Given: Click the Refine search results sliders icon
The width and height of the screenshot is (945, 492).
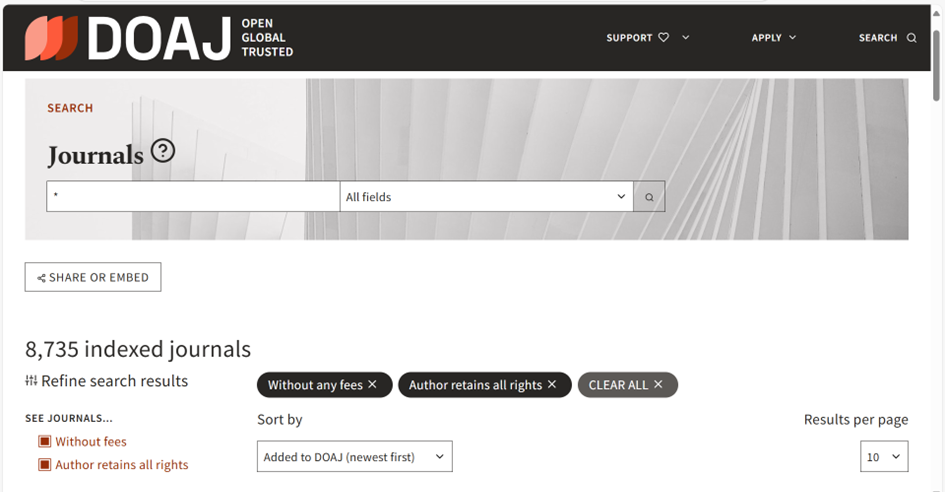Looking at the screenshot, I should tap(31, 380).
